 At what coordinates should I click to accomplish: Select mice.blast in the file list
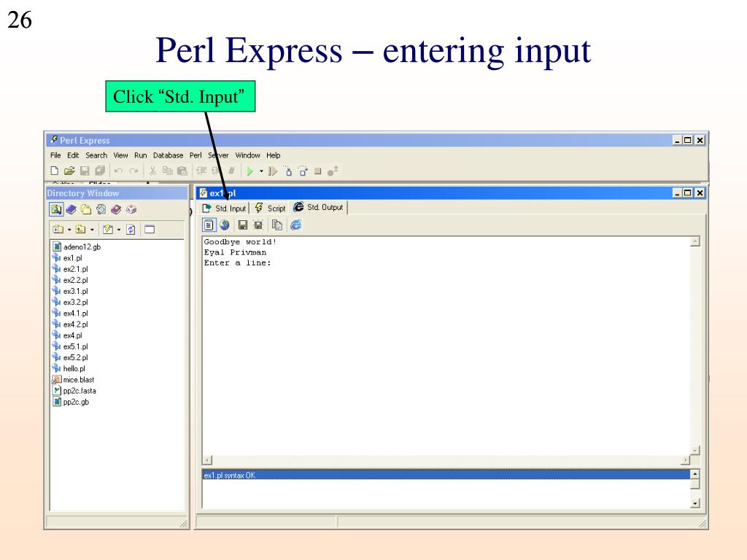(x=73, y=379)
